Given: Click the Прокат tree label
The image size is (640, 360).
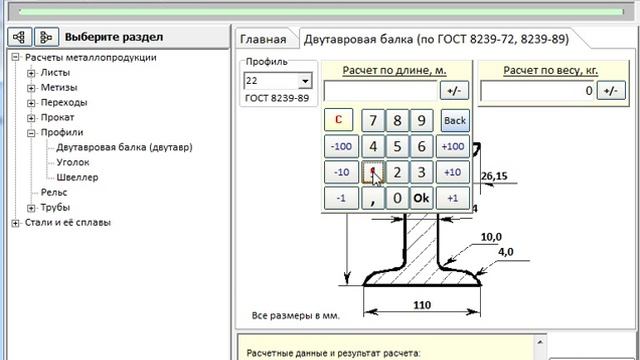Looking at the screenshot, I should click(57, 118).
